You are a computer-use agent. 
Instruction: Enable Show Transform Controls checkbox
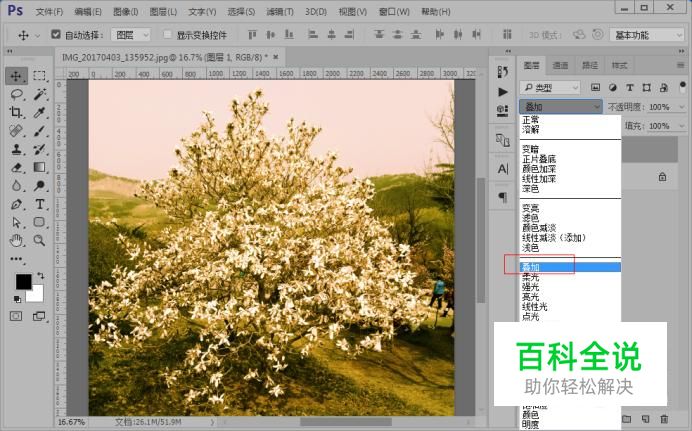click(167, 34)
